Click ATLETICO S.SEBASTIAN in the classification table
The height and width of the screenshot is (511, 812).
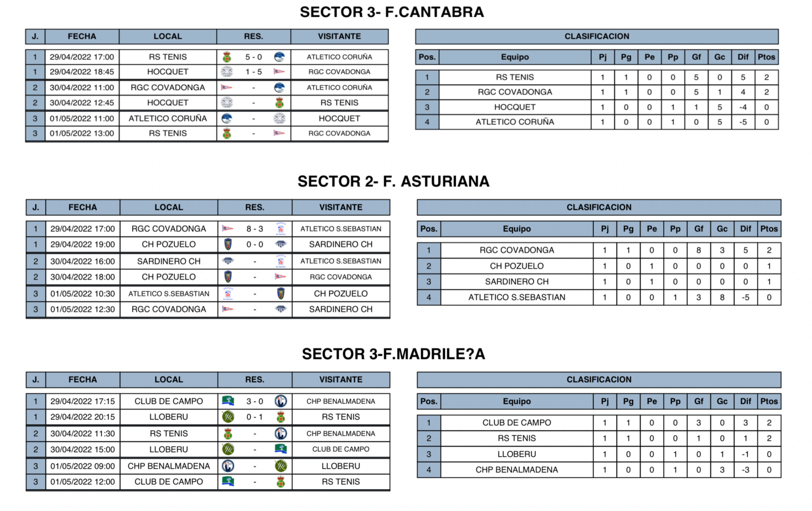pyautogui.click(x=517, y=297)
